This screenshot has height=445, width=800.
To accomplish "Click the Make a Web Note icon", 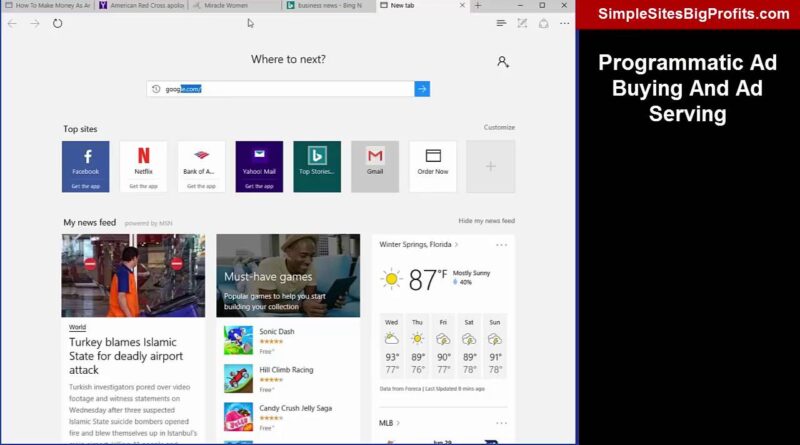I will (x=522, y=23).
